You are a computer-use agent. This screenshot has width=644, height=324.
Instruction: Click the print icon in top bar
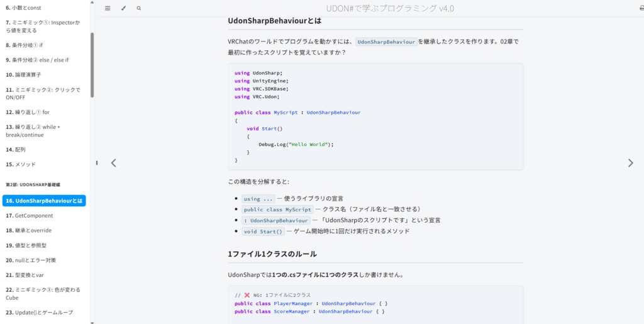(641, 8)
